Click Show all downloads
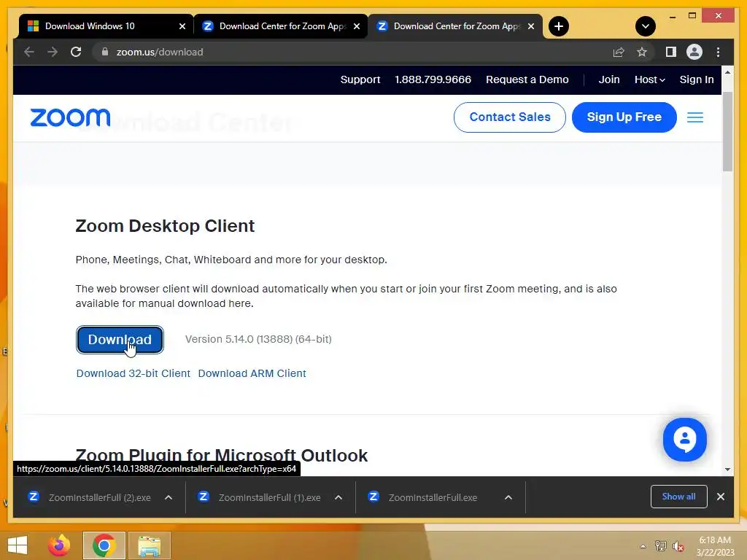This screenshot has height=560, width=747. 678,497
